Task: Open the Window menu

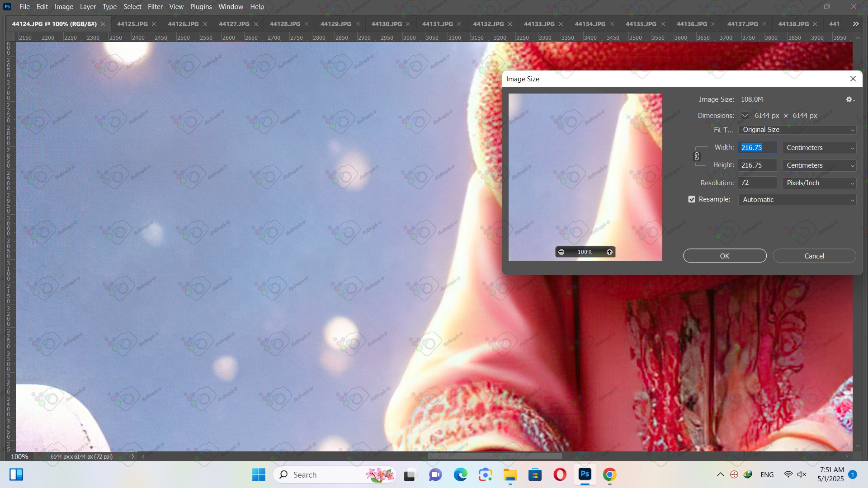Action: pos(231,7)
